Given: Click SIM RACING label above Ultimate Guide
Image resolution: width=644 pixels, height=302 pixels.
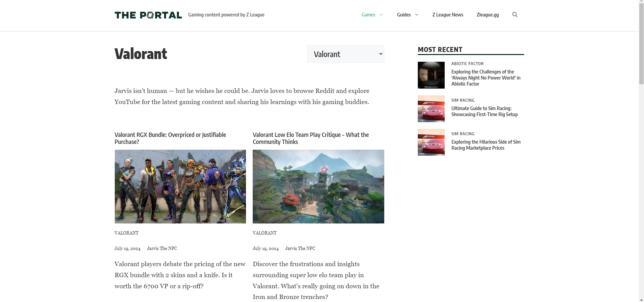Looking at the screenshot, I should tap(463, 100).
